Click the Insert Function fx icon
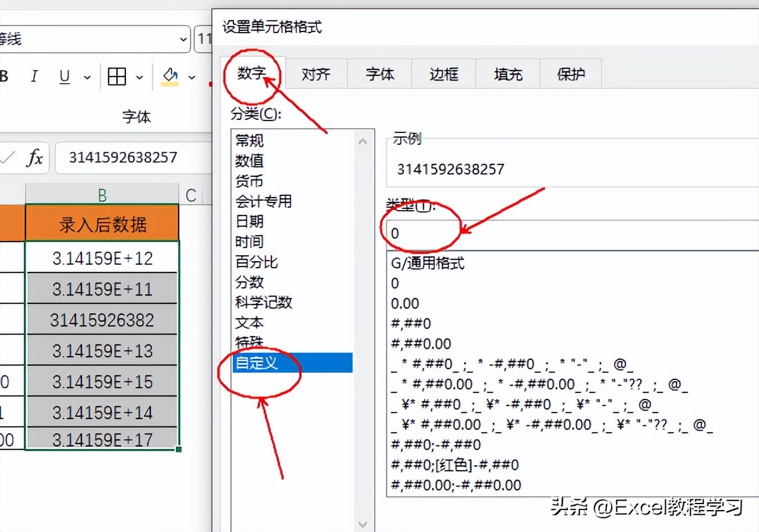 point(34,157)
